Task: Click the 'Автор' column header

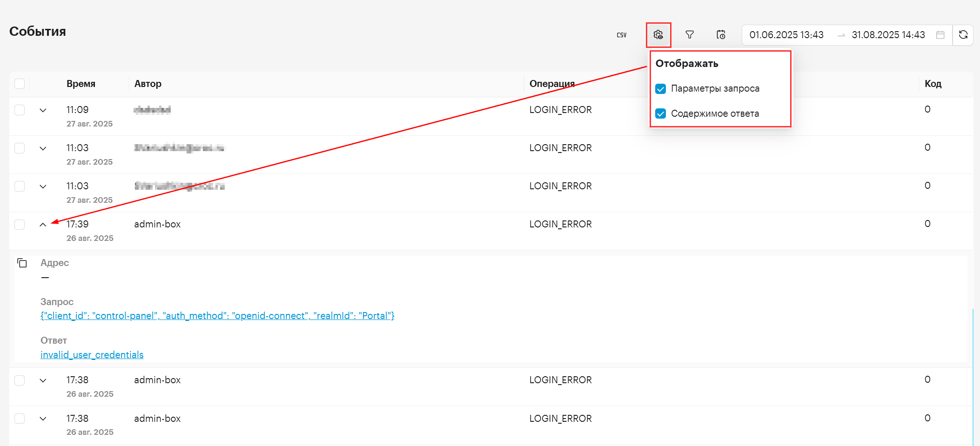Action: (x=148, y=84)
